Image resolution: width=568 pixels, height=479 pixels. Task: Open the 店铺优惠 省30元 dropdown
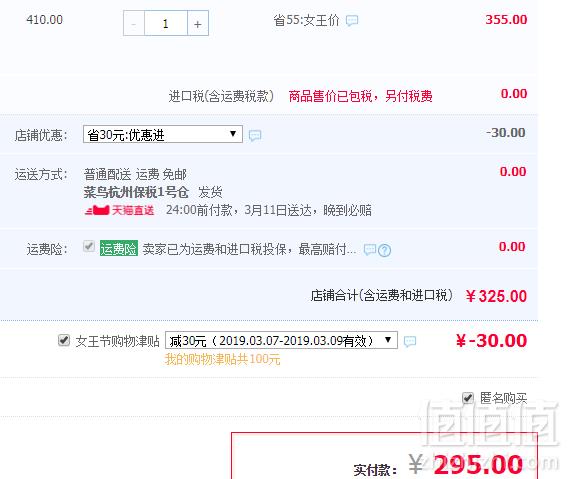163,134
